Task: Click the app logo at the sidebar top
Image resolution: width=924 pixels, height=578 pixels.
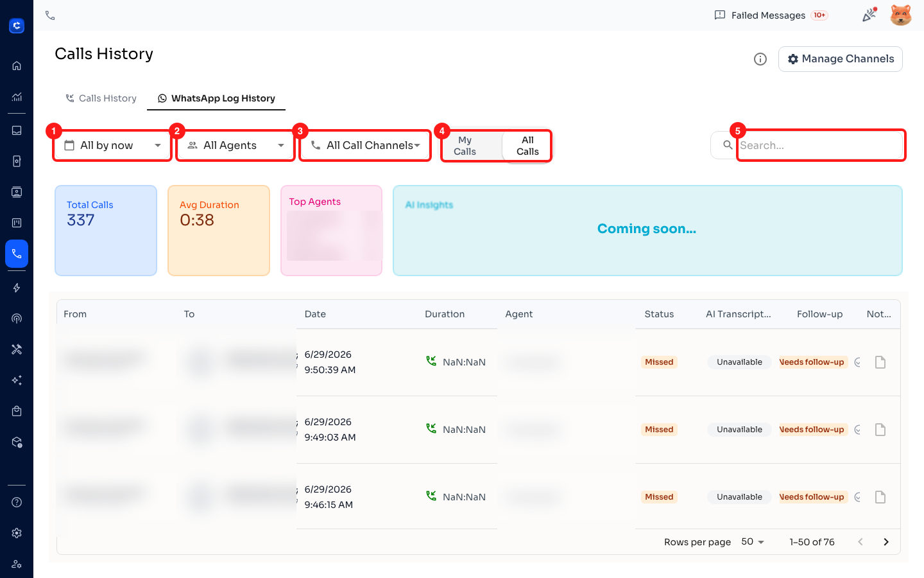Action: pos(17,26)
